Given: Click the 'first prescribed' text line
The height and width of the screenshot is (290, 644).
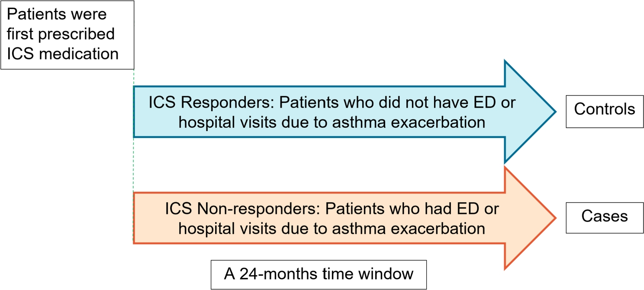Looking at the screenshot, I should 61,34.
